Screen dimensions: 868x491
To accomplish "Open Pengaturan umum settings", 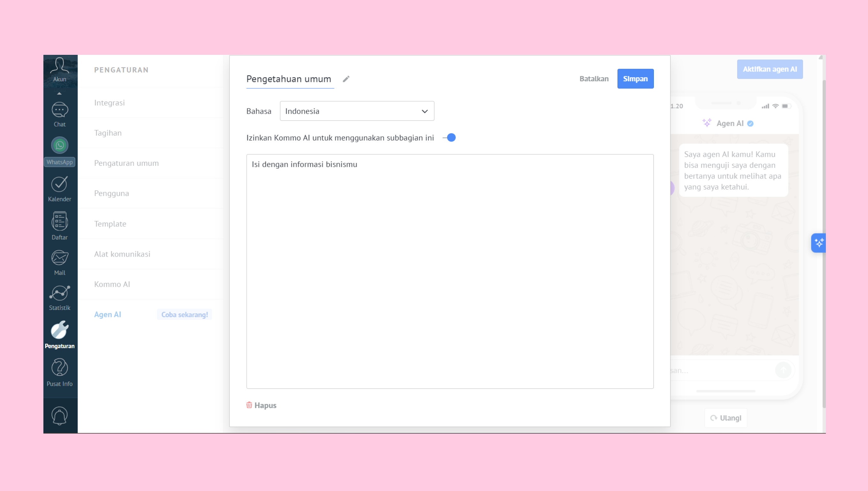I will pyautogui.click(x=151, y=163).
